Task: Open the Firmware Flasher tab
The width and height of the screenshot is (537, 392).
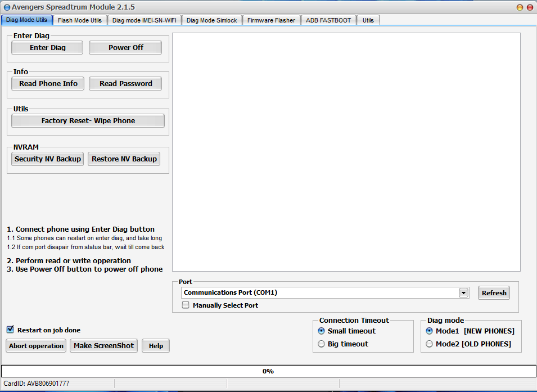Action: (x=271, y=20)
